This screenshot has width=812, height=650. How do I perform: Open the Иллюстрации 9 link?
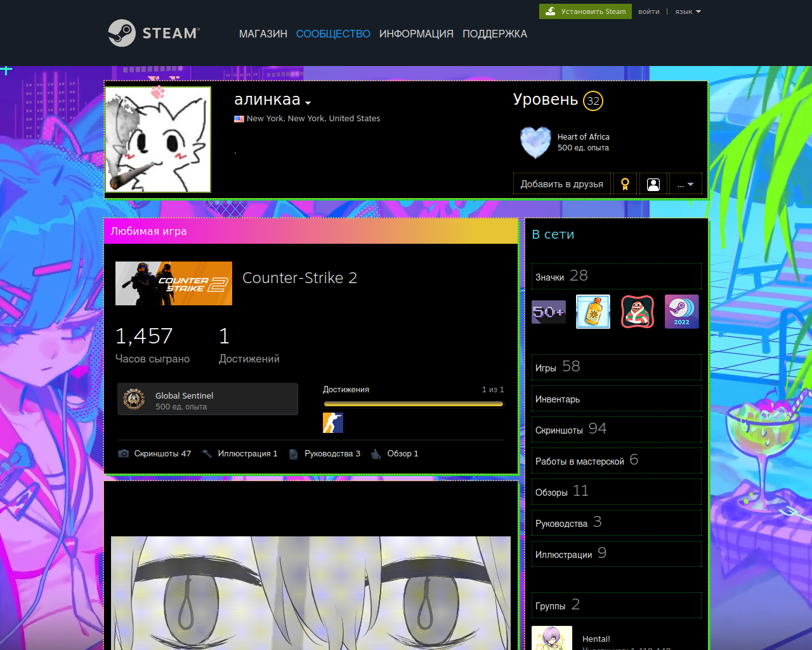617,554
